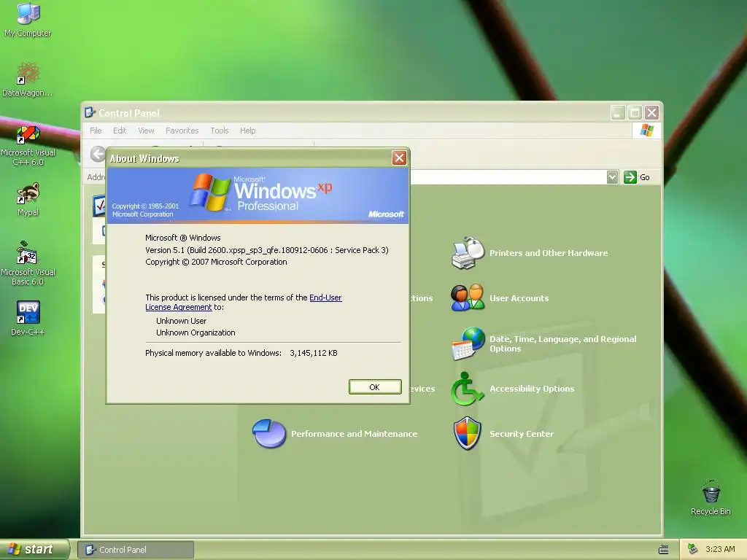Click the green Go arrow button
The width and height of the screenshot is (747, 560).
pos(630,177)
